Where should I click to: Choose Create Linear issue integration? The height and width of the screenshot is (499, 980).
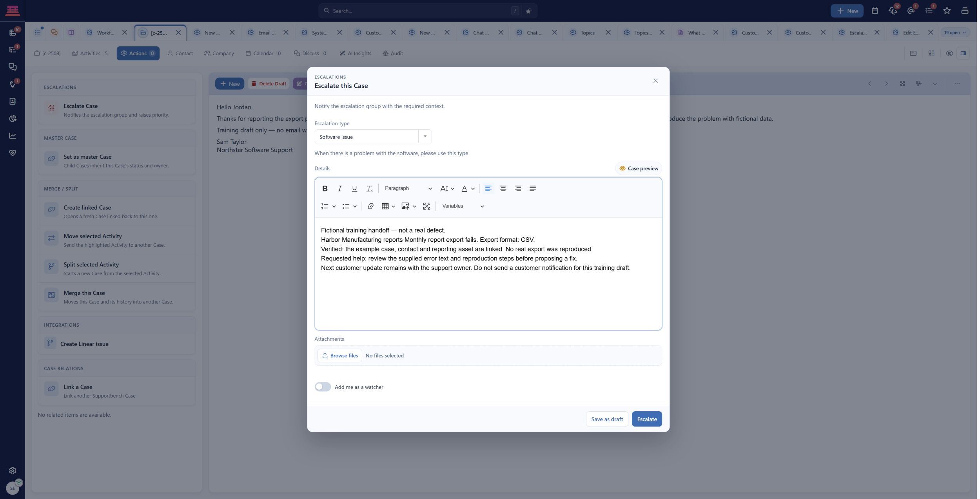pos(117,344)
